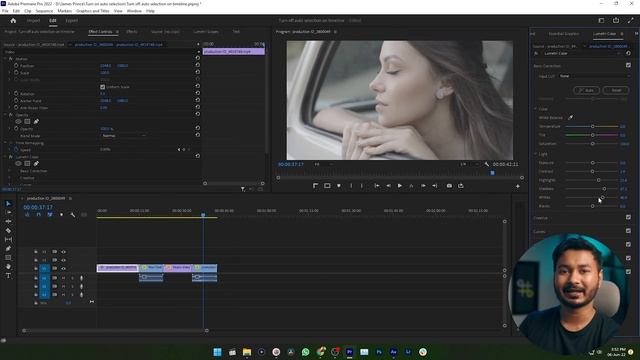Toggle visibility of the video track holding the clips
This screenshot has height=360, width=640.
(63, 269)
